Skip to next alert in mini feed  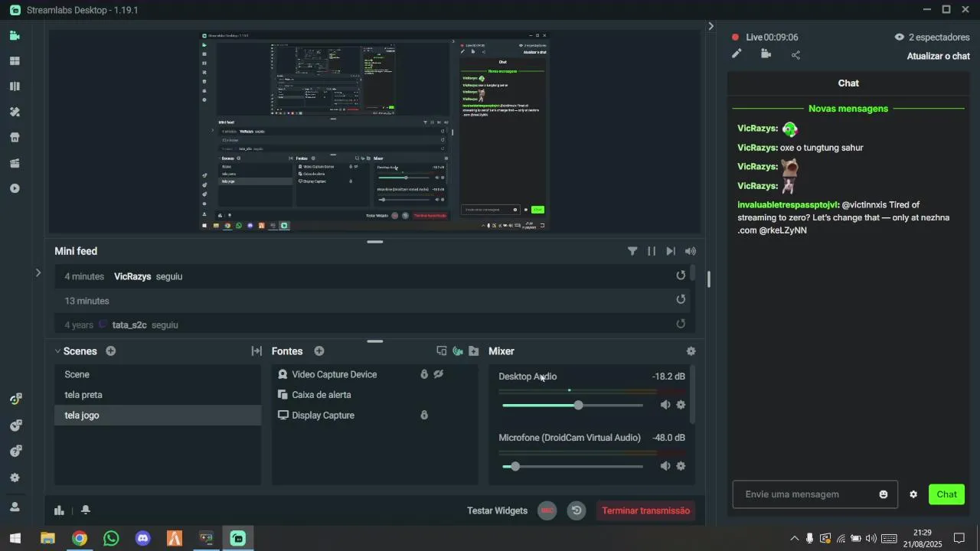tap(671, 251)
